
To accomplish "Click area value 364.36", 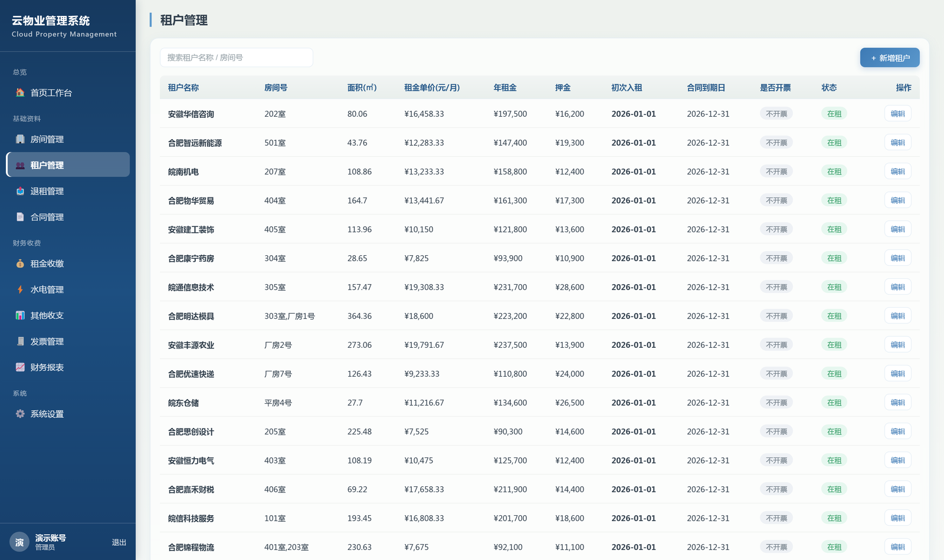I will coord(359,316).
